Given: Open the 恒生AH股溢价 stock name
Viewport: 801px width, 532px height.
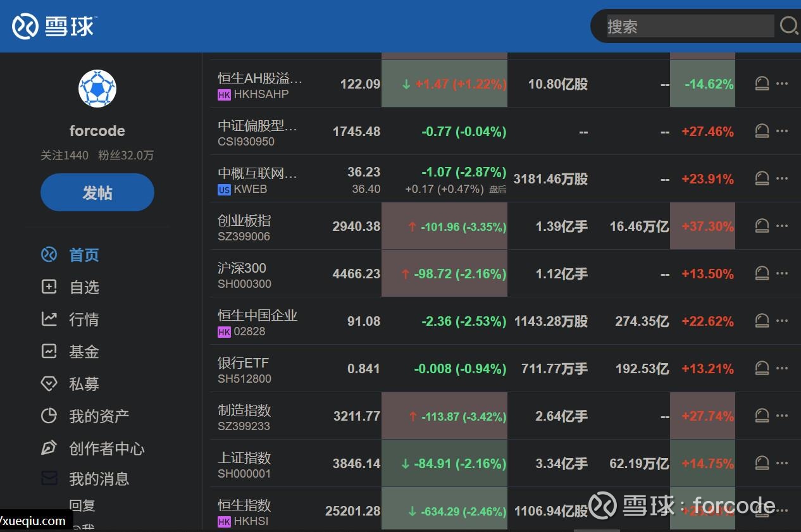Looking at the screenshot, I should pos(260,78).
